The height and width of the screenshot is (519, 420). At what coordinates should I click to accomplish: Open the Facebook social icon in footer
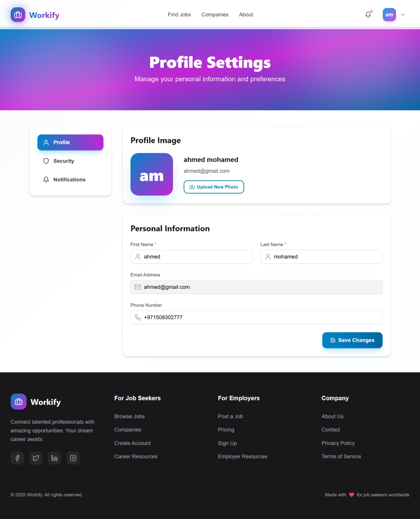point(17,458)
